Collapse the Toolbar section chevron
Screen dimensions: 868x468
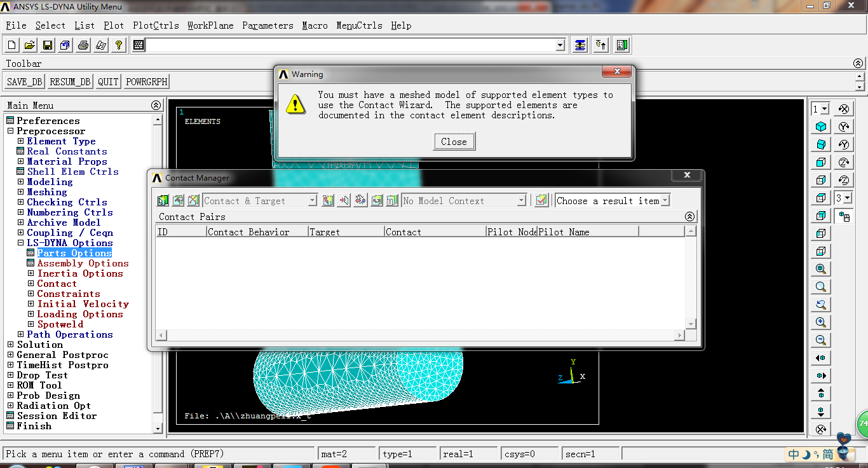point(858,64)
